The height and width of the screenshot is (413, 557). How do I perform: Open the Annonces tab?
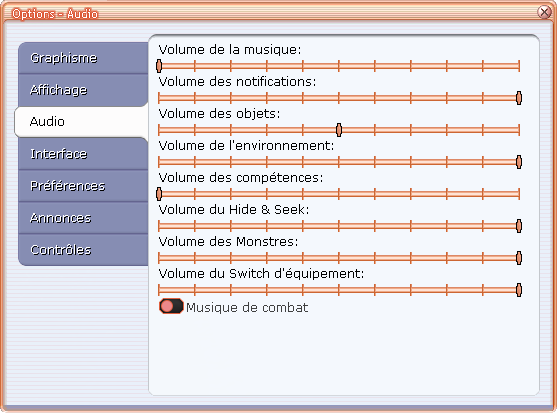(x=83, y=218)
